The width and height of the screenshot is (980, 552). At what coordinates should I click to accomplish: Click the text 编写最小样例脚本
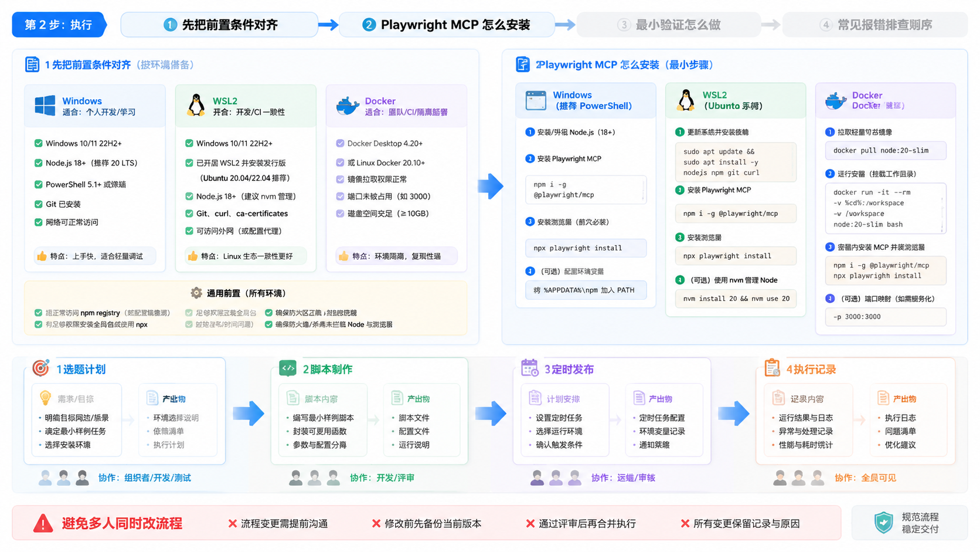click(323, 418)
